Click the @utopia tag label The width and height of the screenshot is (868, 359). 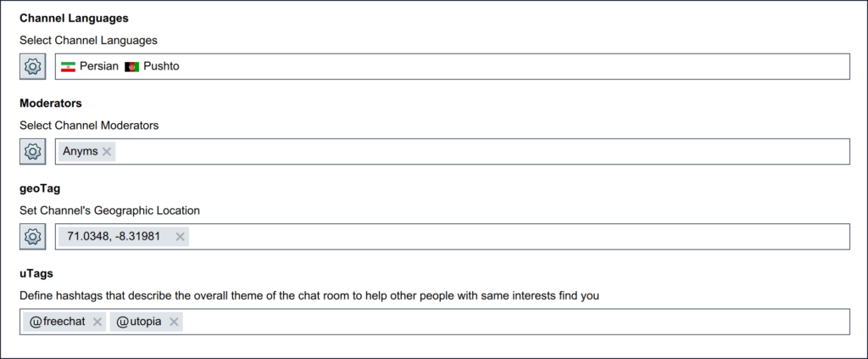tap(138, 322)
